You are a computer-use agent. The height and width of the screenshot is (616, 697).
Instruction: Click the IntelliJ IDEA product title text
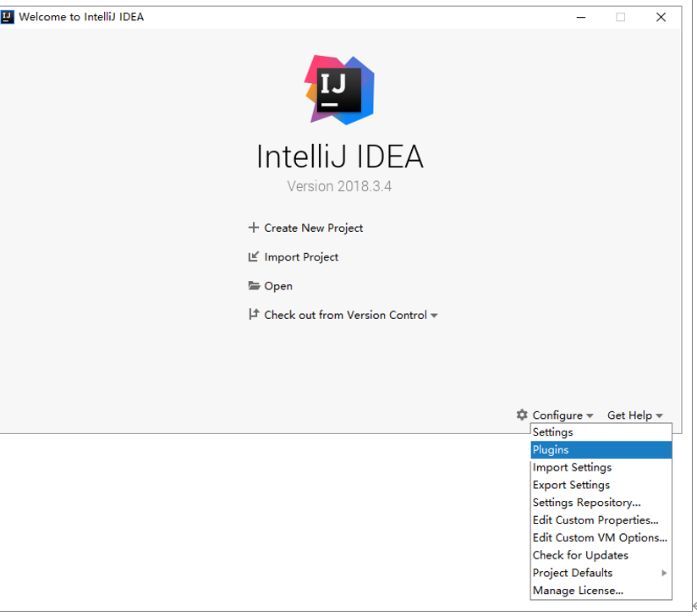(340, 157)
